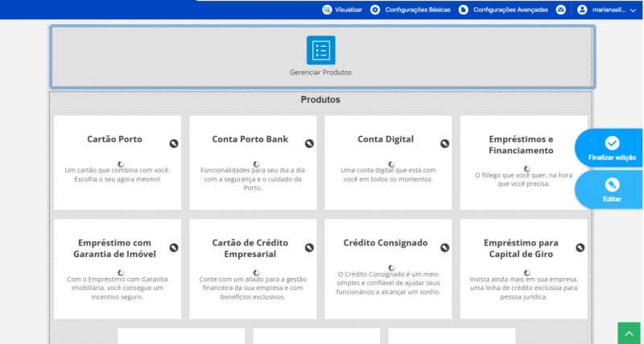Click the Configurações Básicas gear icon
The height and width of the screenshot is (344, 644).
[375, 10]
